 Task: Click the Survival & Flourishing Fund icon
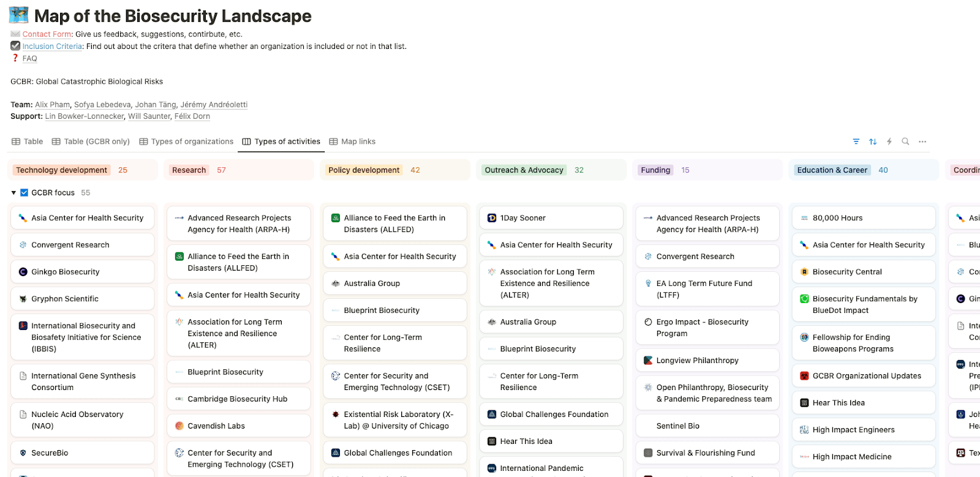click(648, 453)
